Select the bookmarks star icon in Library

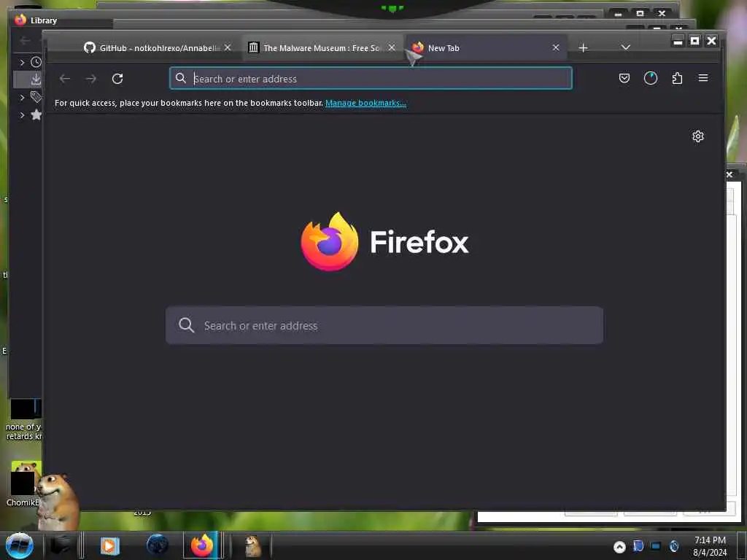pyautogui.click(x=36, y=114)
